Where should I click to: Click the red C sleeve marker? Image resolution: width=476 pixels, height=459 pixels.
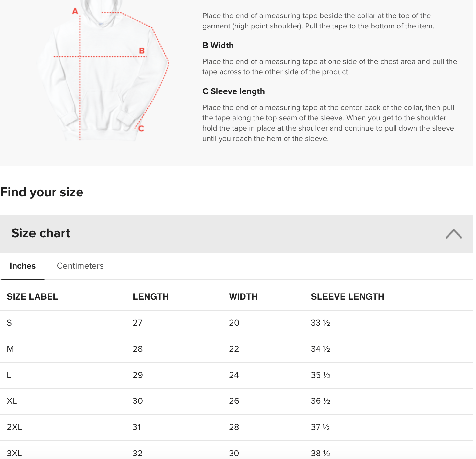pyautogui.click(x=141, y=128)
